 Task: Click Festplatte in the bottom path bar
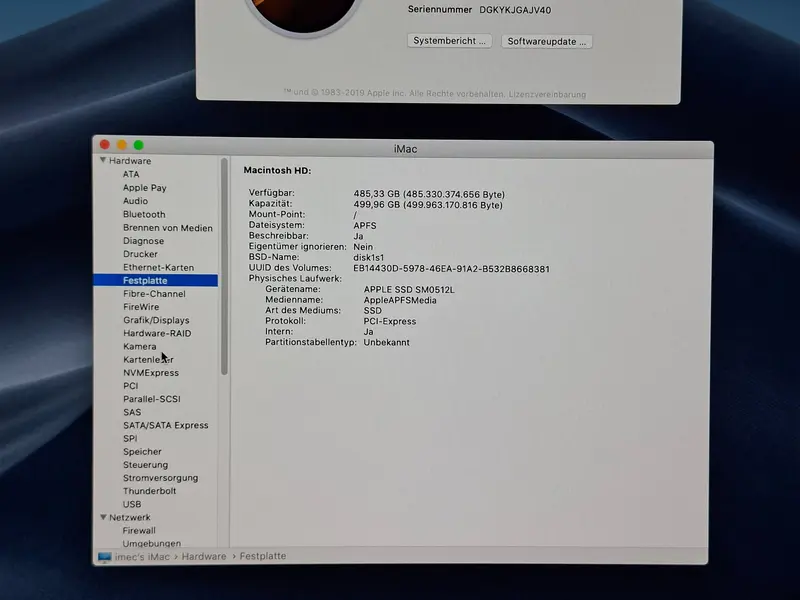coord(263,556)
